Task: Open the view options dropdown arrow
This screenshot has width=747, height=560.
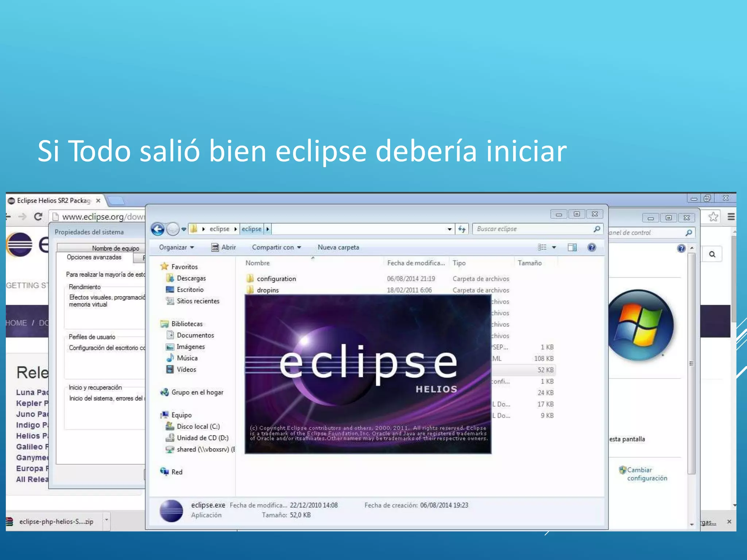Action: coord(554,248)
